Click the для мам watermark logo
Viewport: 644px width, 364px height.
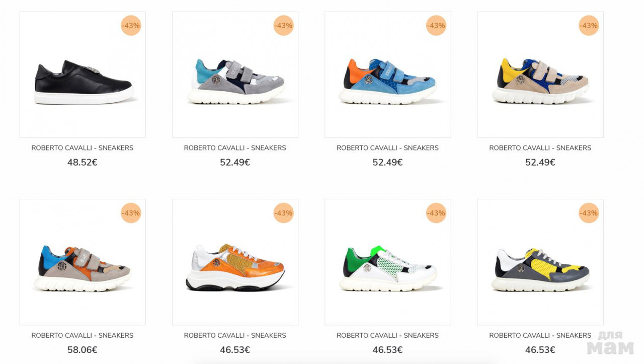coord(610,343)
